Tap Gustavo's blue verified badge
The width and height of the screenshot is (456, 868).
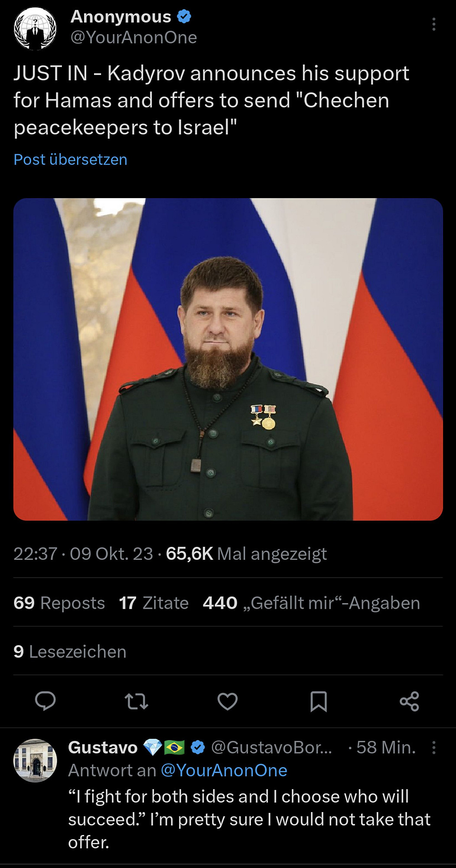point(198,747)
